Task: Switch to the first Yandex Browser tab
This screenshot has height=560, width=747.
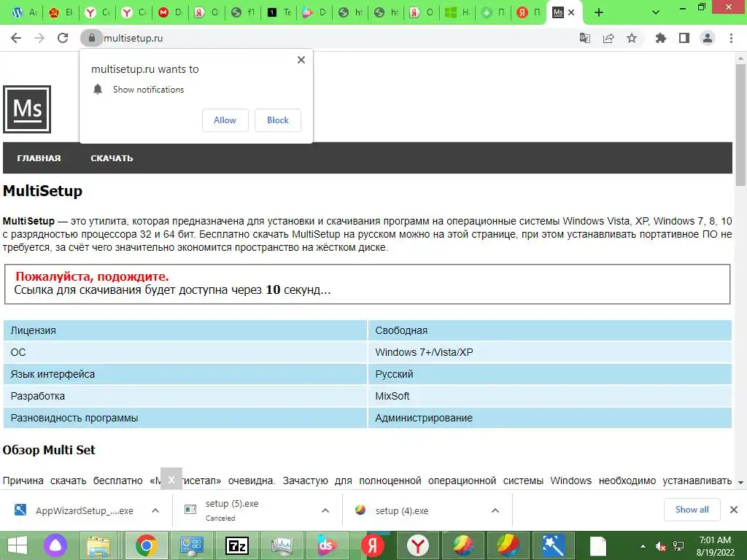Action: [x=97, y=12]
